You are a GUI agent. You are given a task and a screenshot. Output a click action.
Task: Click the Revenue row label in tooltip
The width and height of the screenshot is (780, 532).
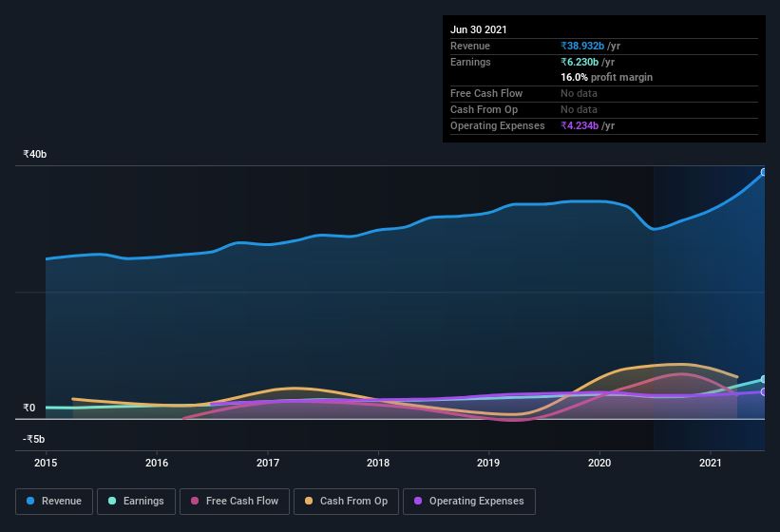pos(470,46)
